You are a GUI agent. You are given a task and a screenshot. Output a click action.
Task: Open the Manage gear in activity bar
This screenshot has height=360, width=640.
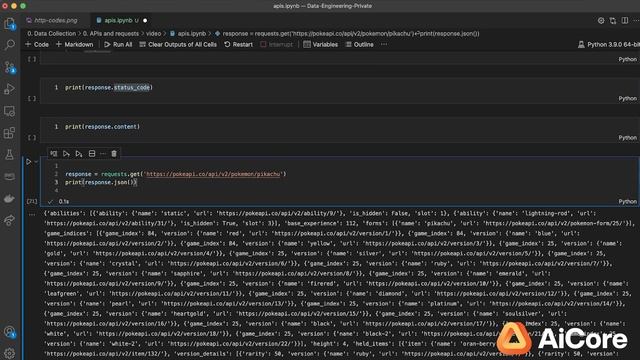click(9, 353)
